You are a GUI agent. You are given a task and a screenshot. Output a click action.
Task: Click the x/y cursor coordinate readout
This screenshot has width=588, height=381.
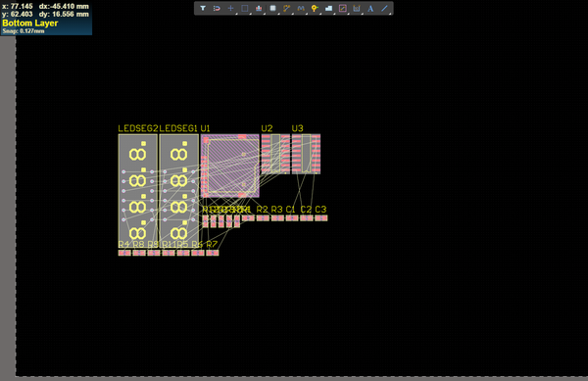pos(45,10)
